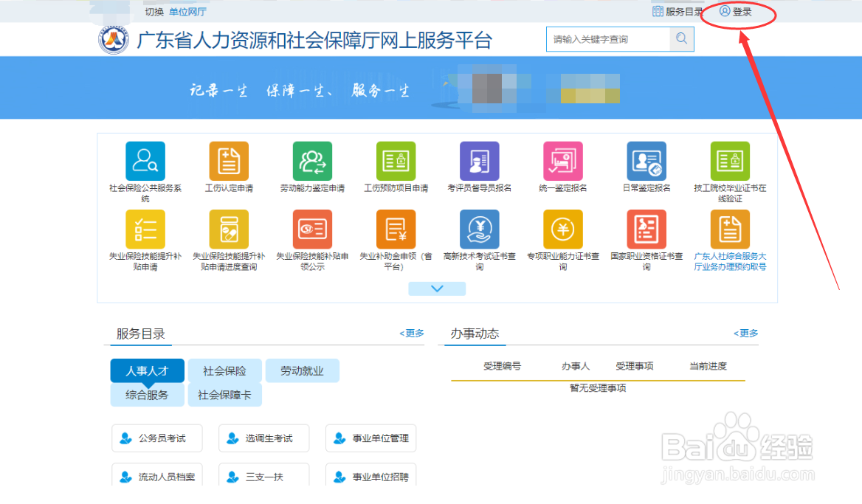The image size is (862, 504).
Task: Click the 日常鉴定报名 icon
Action: click(645, 162)
